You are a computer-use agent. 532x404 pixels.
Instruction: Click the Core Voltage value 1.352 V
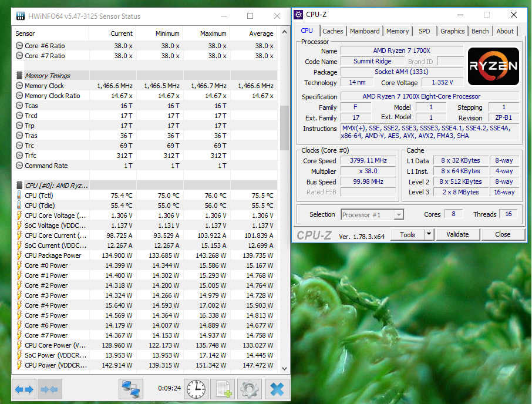[x=442, y=82]
